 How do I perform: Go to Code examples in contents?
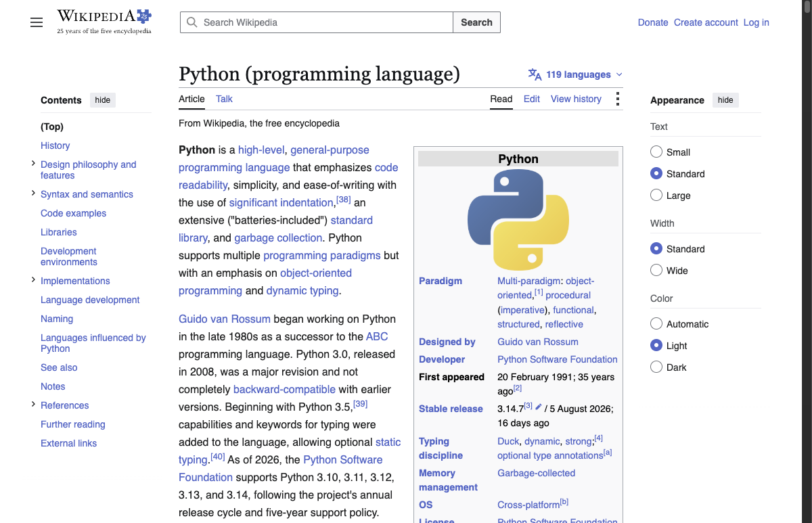point(73,213)
